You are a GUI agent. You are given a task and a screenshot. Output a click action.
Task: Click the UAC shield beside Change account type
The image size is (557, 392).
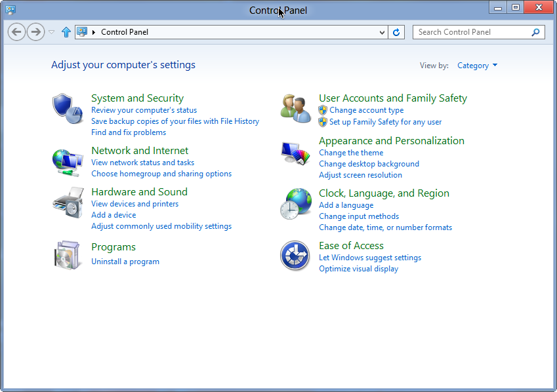pyautogui.click(x=323, y=110)
